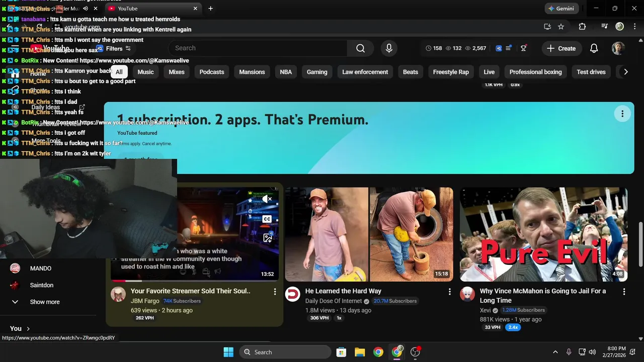Click the install app icon in address bar
Image resolution: width=644 pixels, height=362 pixels.
click(x=547, y=27)
